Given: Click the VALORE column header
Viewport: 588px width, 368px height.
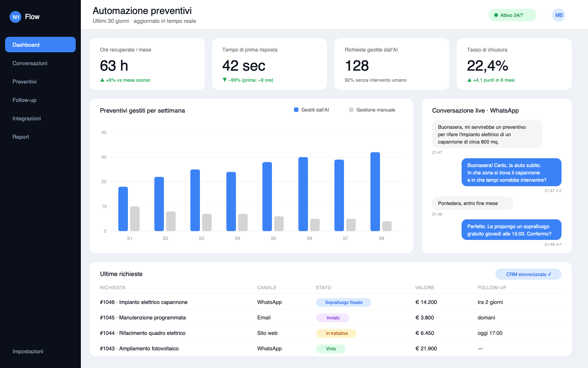Looking at the screenshot, I should pyautogui.click(x=425, y=288).
